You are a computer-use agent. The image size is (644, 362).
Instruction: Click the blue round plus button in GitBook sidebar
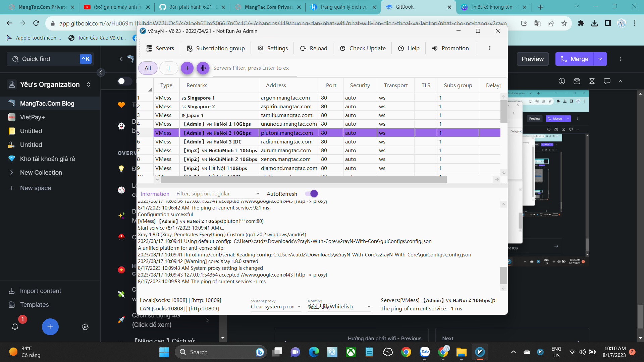(50, 327)
